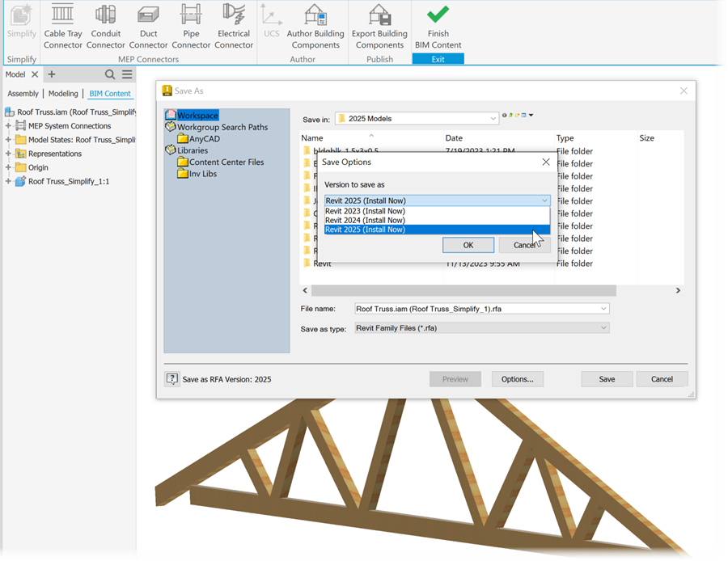Viewport: 728px width, 561px height.
Task: Click the Save As help icon
Action: [x=171, y=379]
